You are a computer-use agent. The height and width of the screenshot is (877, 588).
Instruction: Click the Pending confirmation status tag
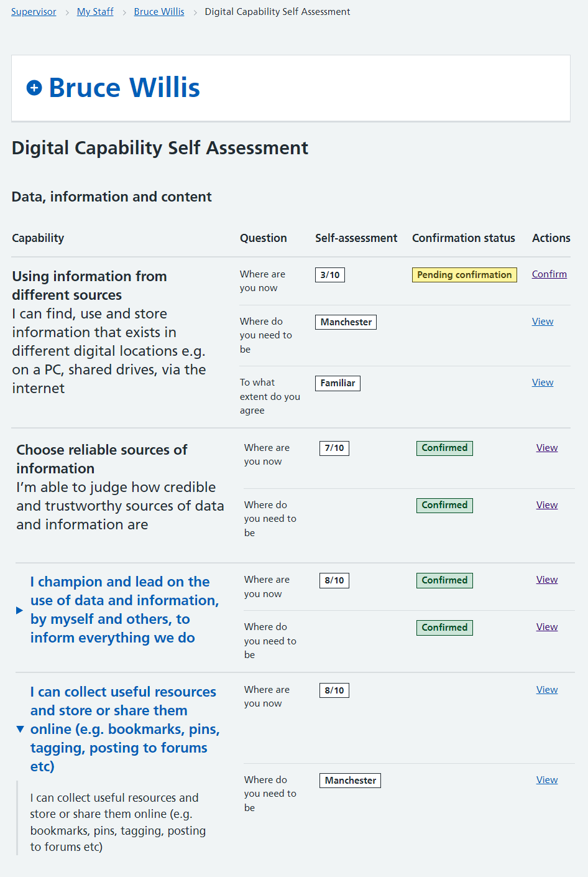(x=464, y=275)
